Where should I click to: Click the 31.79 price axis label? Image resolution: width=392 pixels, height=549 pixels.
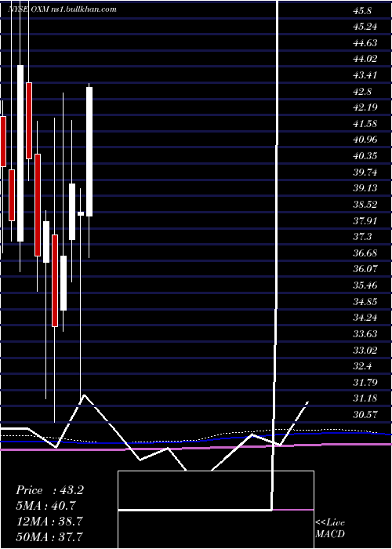(365, 383)
